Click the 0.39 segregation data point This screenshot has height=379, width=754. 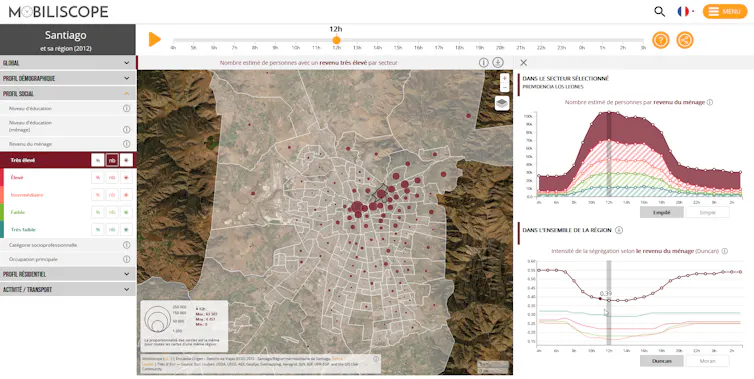pos(600,299)
